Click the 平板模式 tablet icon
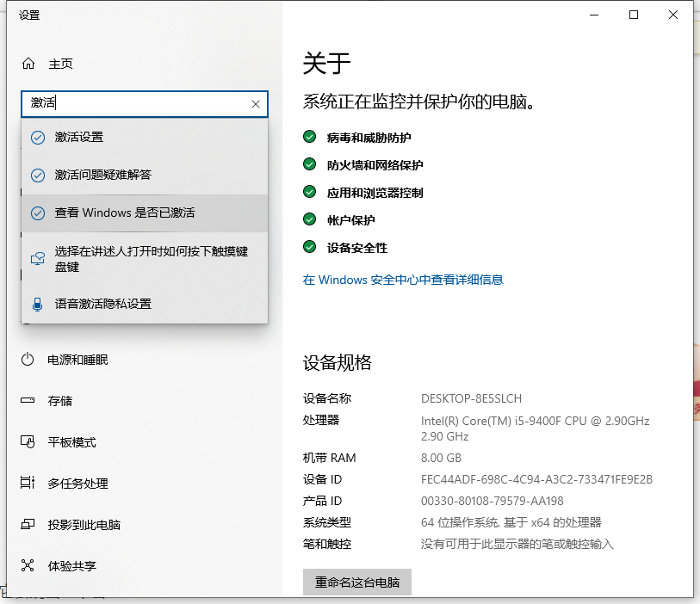This screenshot has width=700, height=604. click(x=28, y=442)
